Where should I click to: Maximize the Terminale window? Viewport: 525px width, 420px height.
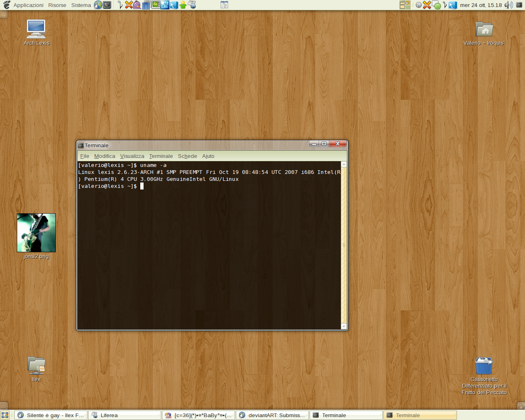click(x=324, y=144)
